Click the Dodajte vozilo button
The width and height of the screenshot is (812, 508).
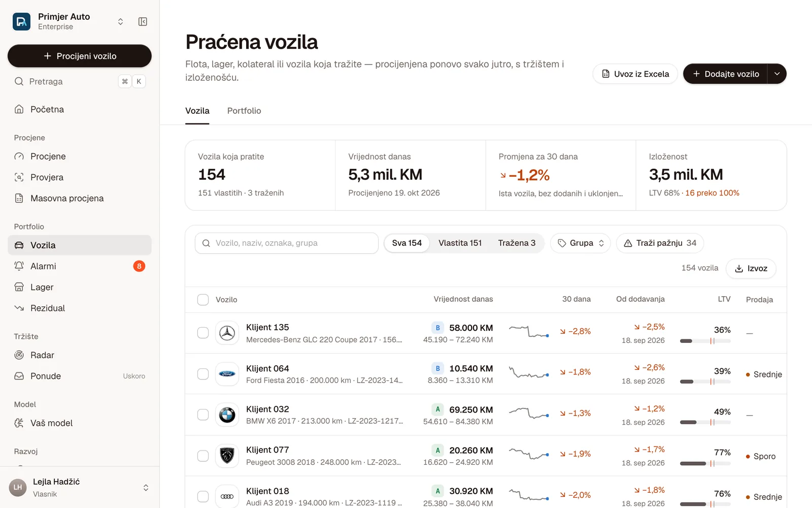click(725, 74)
